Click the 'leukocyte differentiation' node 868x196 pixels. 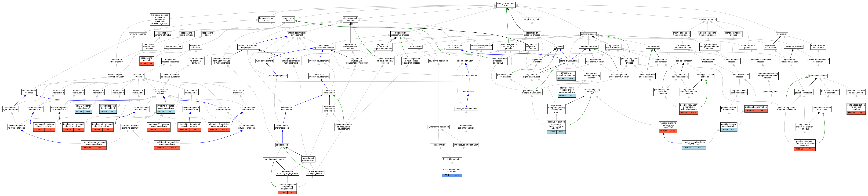point(466,109)
